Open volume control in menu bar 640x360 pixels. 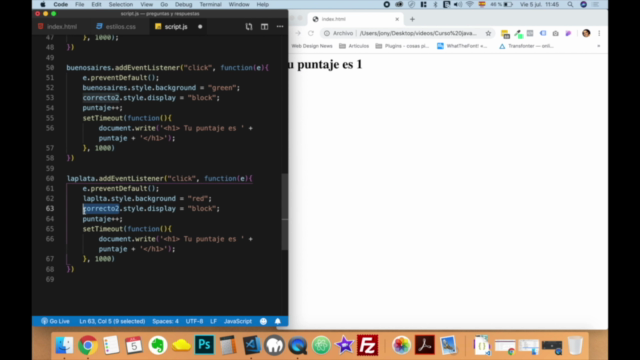(458, 4)
